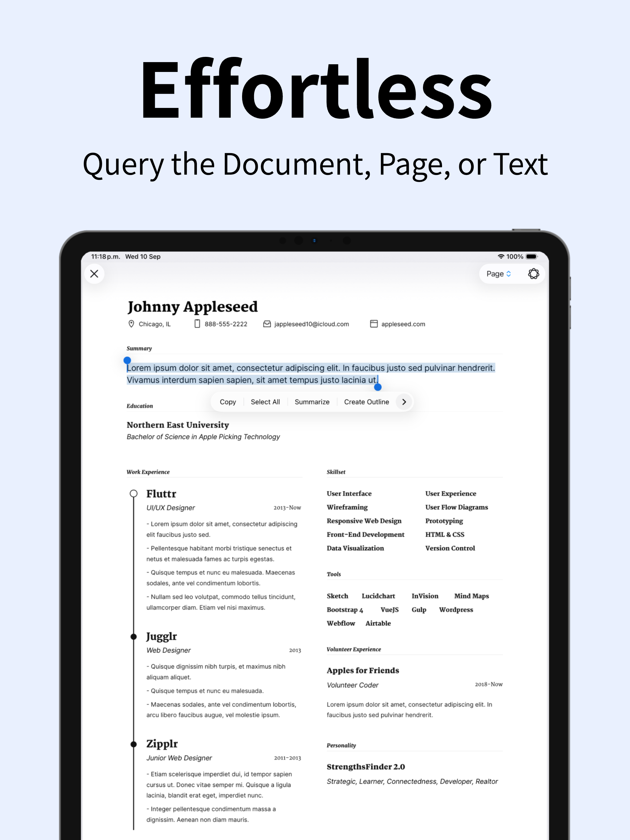Click the Wordpress tool name

click(457, 610)
